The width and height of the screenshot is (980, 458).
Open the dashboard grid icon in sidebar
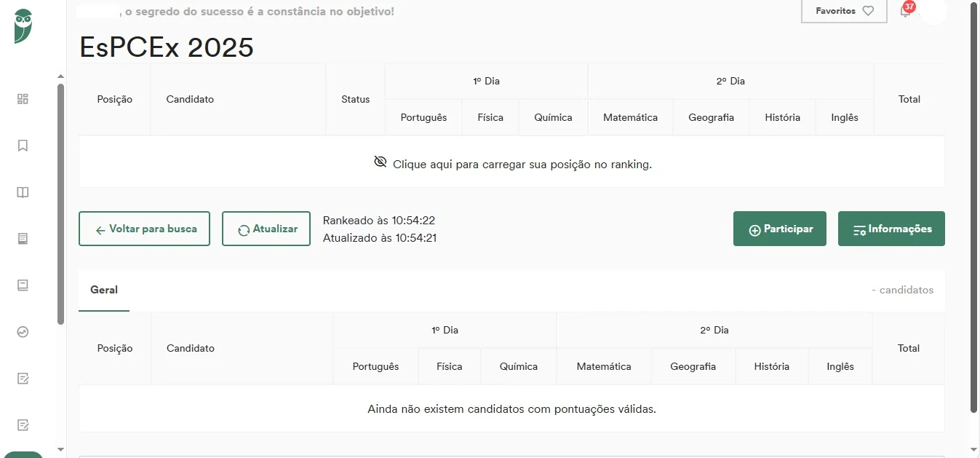tap(23, 99)
